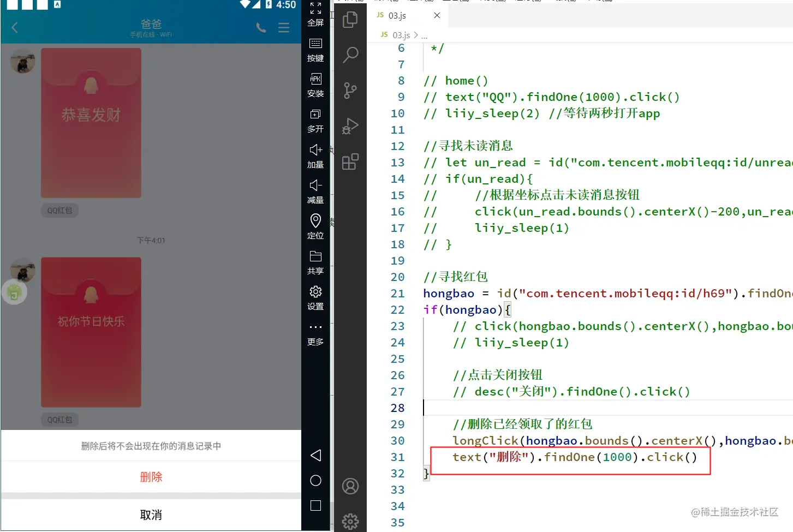Image resolution: width=793 pixels, height=532 pixels.
Task: Click //点击关闭按钮 comment on line 26
Action: [498, 375]
